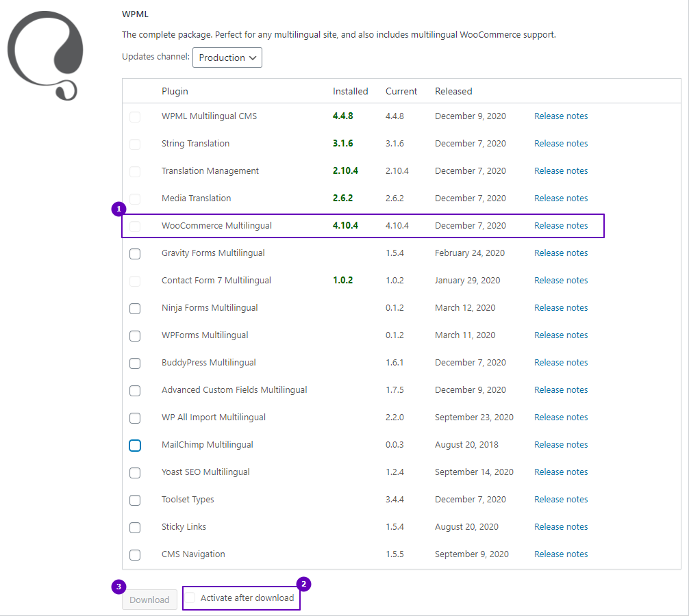The width and height of the screenshot is (689, 616).
Task: Click the disabled Translation Management checkbox
Action: click(135, 172)
